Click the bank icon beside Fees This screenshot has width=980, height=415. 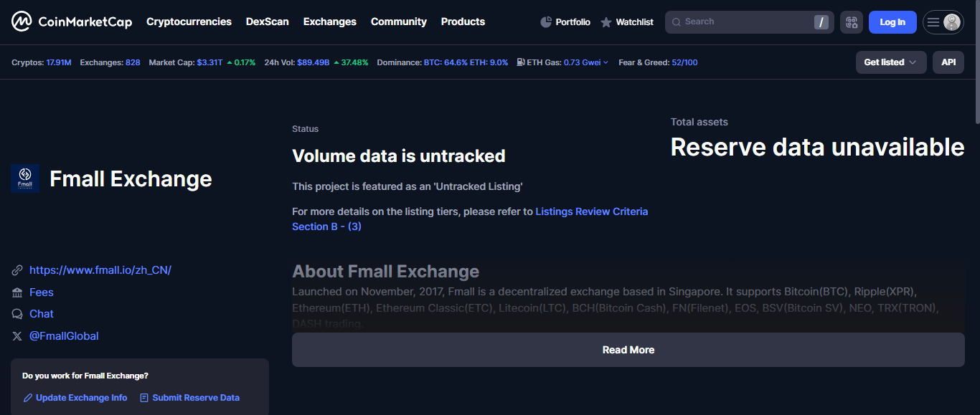click(x=17, y=292)
